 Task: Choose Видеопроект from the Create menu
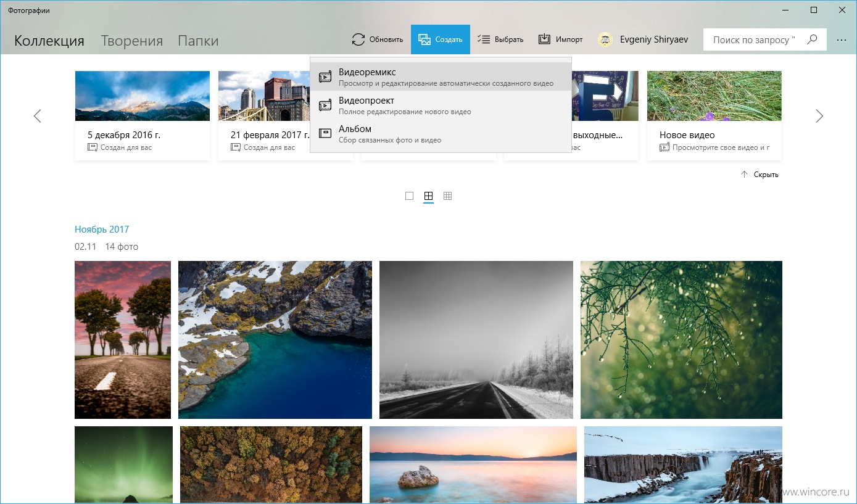[441, 105]
